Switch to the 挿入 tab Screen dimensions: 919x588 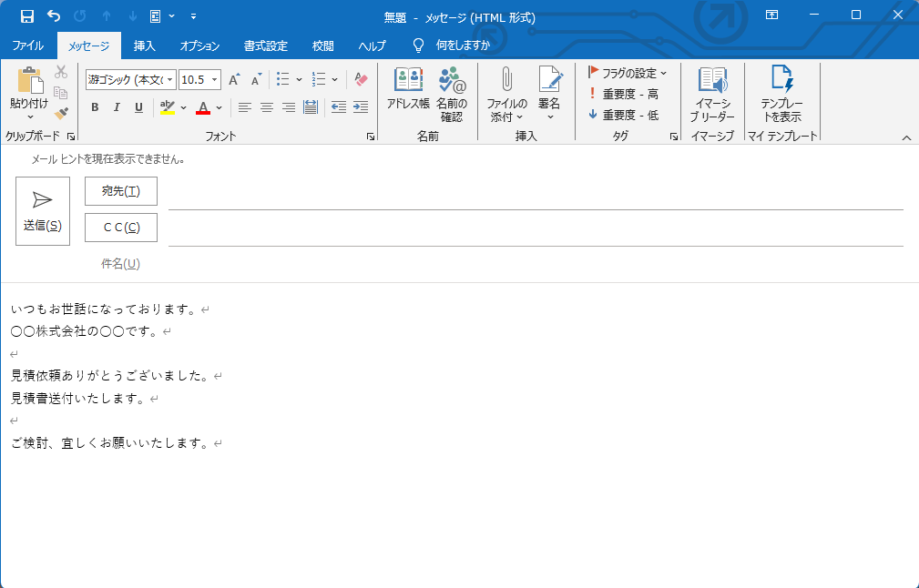(x=144, y=46)
